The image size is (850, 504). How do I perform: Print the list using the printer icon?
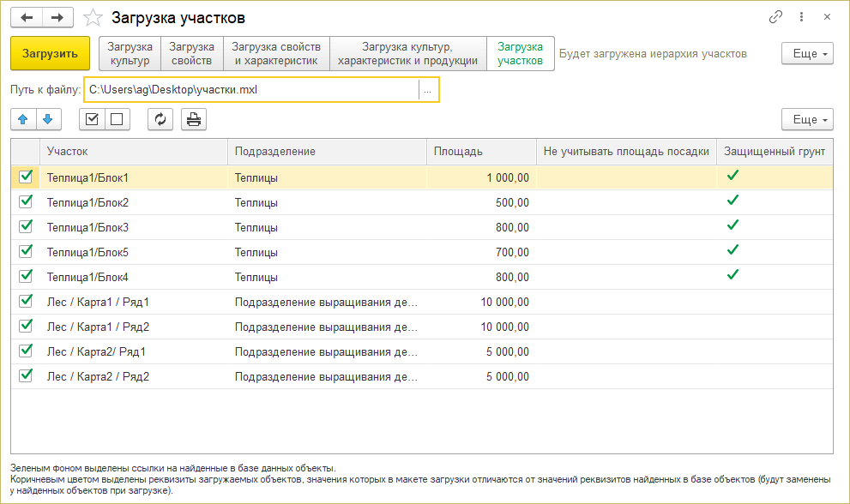[x=194, y=120]
